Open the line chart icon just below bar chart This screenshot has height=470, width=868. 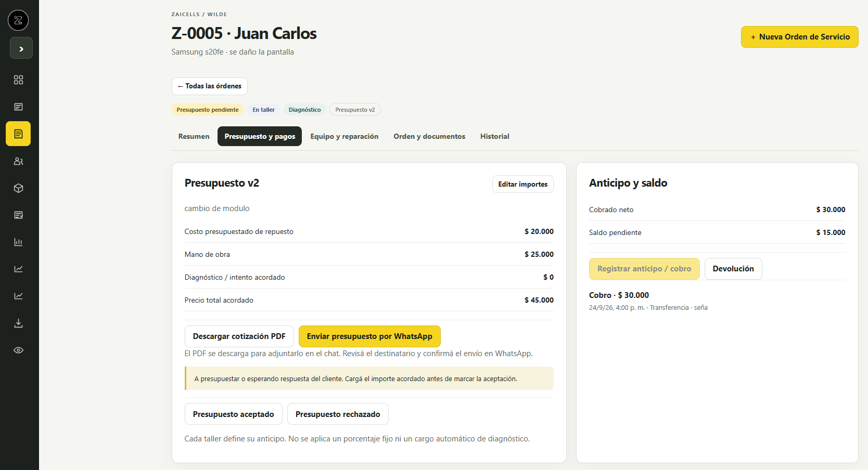(x=18, y=269)
